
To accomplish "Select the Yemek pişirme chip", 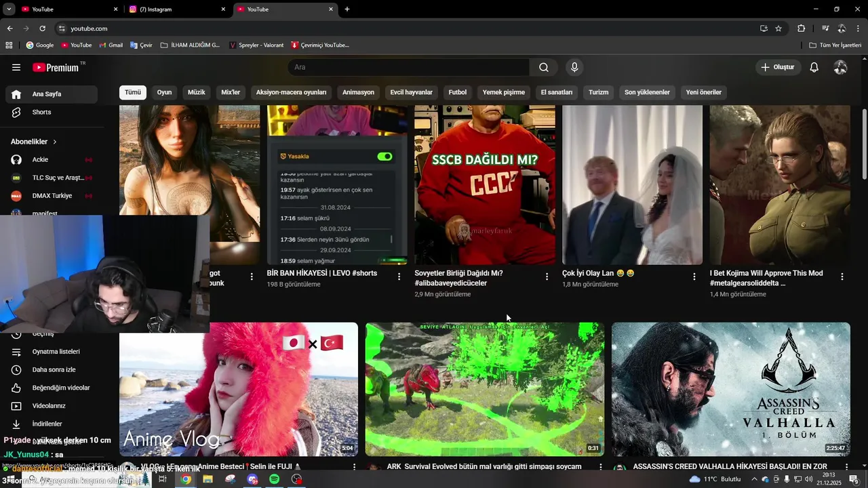I will 503,92.
